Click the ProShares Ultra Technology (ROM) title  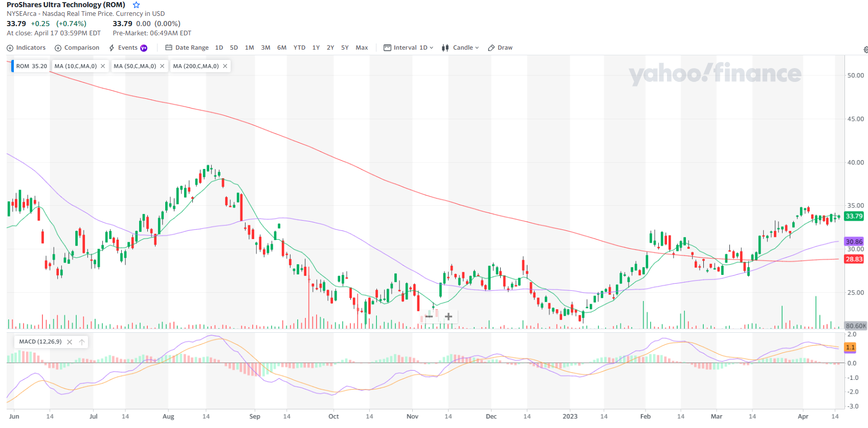point(66,5)
